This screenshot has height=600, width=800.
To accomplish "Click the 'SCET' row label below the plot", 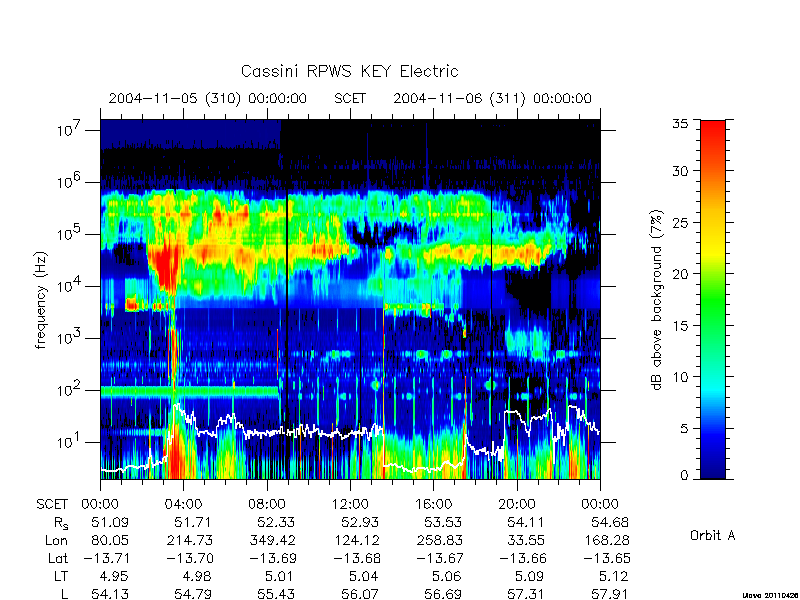I will pos(52,504).
